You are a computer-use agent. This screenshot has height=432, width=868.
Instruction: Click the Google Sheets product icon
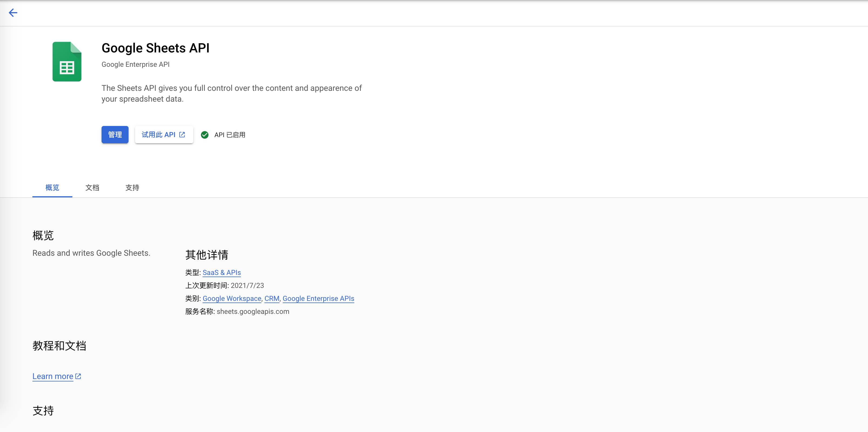[x=67, y=61]
